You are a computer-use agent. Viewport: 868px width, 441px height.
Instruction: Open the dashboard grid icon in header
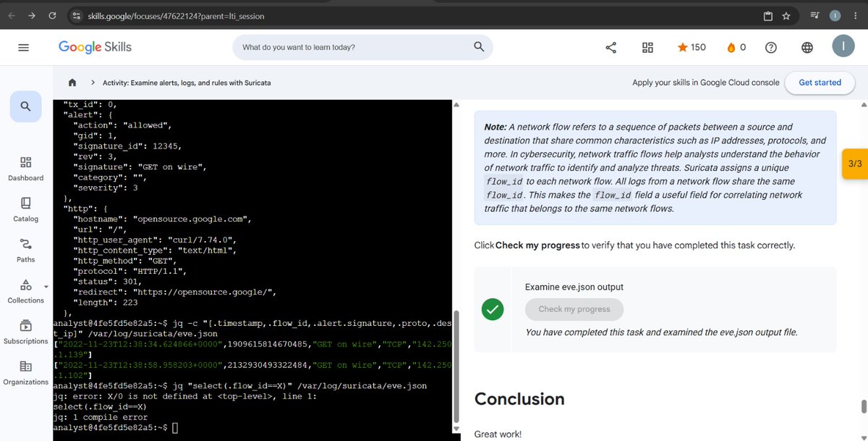[647, 47]
